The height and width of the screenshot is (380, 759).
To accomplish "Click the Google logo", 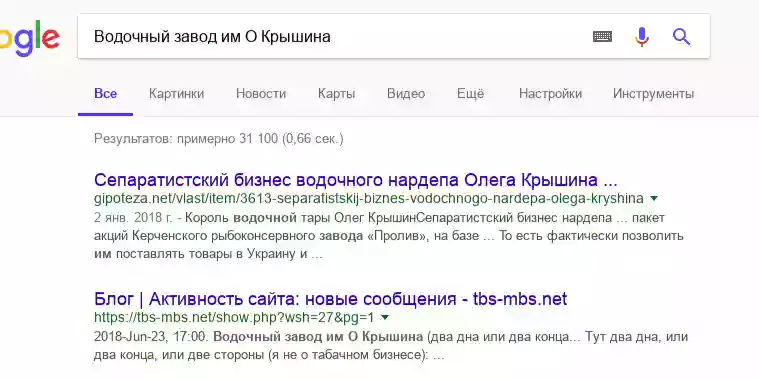I will click(x=30, y=37).
